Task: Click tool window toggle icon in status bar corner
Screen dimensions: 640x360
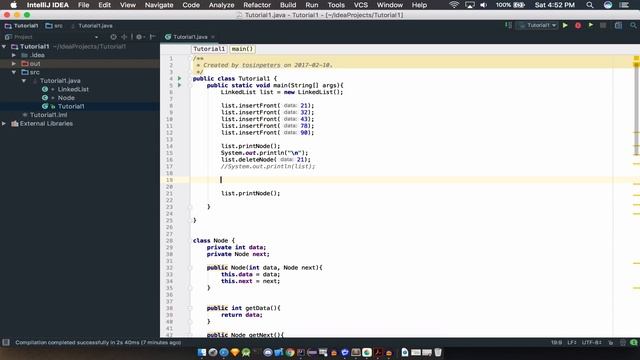Action: coord(6,342)
